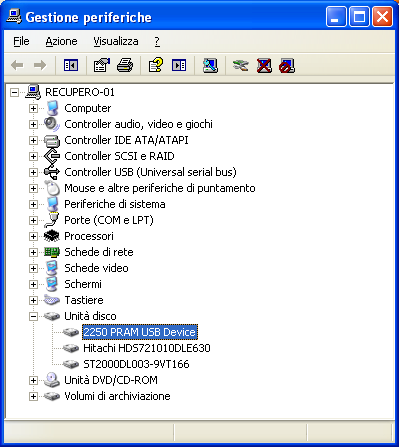The image size is (399, 447).
Task: Select Hitachi HDS721010DLE630 drive
Action: click(147, 348)
